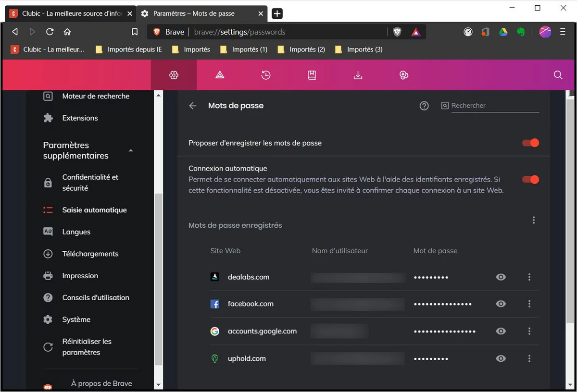Open more actions for facebook.com
The width and height of the screenshot is (577, 392).
(x=529, y=304)
